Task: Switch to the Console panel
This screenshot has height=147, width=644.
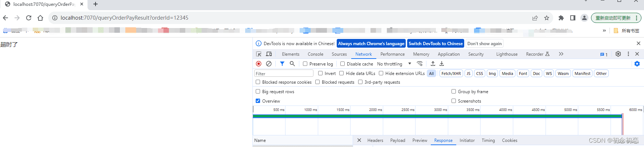Action: coord(315,54)
